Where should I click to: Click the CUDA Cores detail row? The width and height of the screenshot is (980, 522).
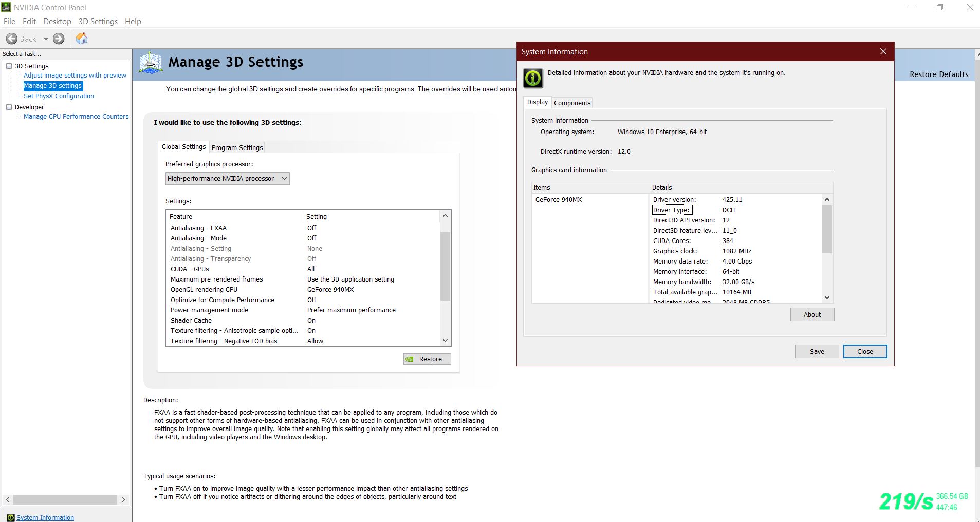coord(736,240)
